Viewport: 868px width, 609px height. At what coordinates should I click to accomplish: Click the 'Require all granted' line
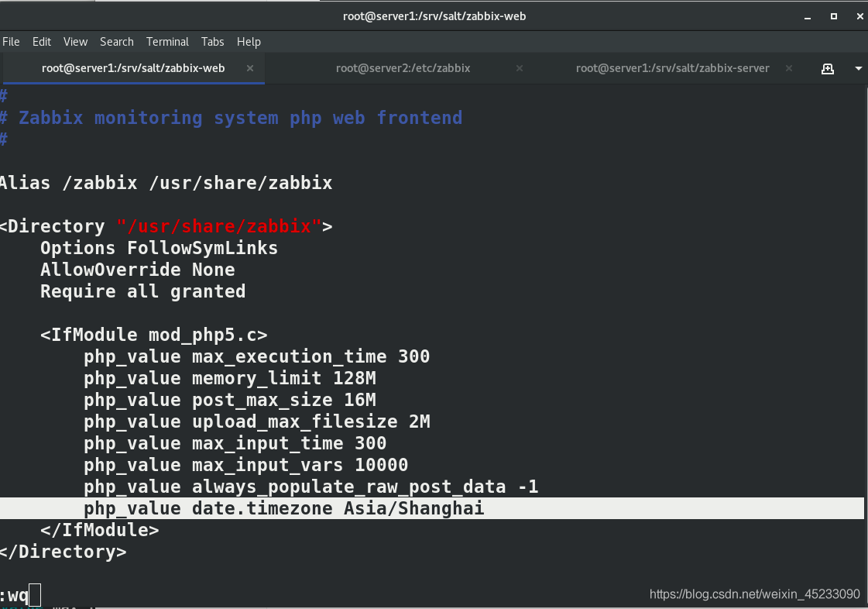click(142, 291)
